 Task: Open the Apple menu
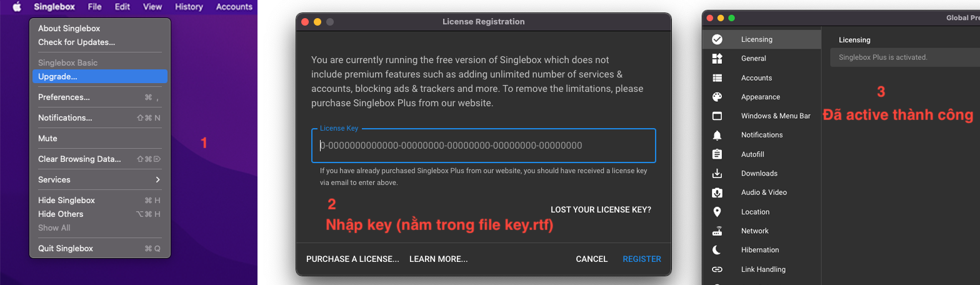(x=17, y=7)
